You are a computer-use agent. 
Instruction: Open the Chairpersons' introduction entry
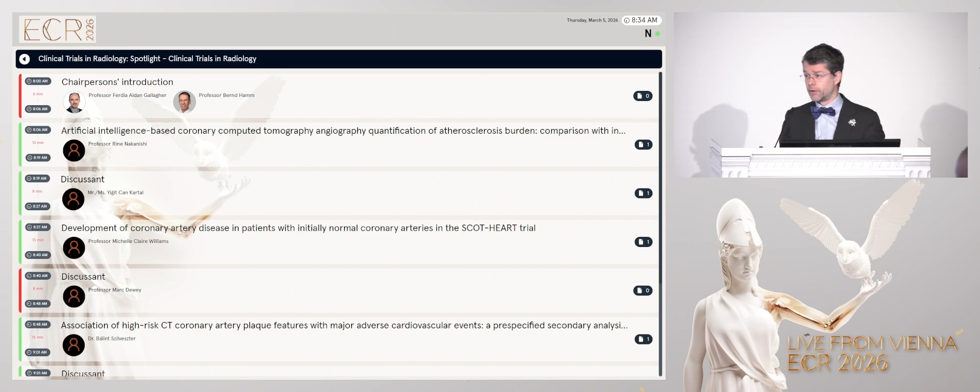pyautogui.click(x=117, y=82)
